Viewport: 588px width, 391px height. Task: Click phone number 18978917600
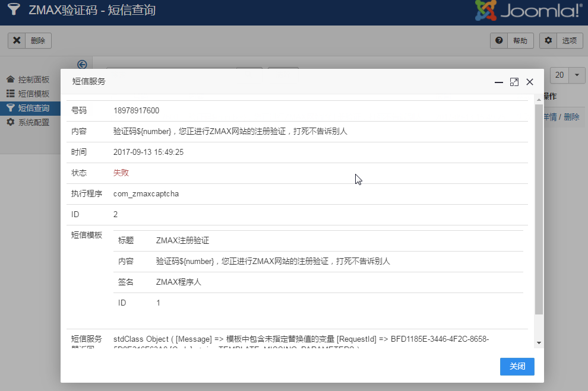click(136, 110)
